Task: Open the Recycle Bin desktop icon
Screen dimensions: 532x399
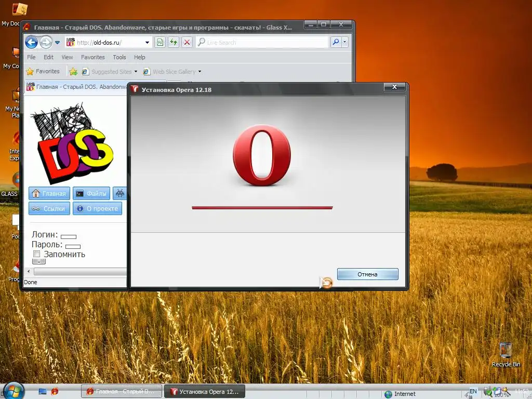Action: [x=506, y=354]
